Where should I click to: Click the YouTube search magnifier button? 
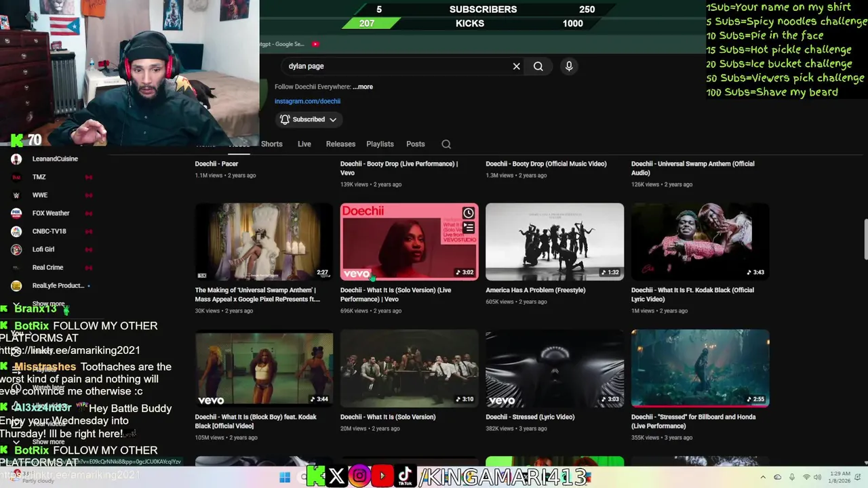538,66
